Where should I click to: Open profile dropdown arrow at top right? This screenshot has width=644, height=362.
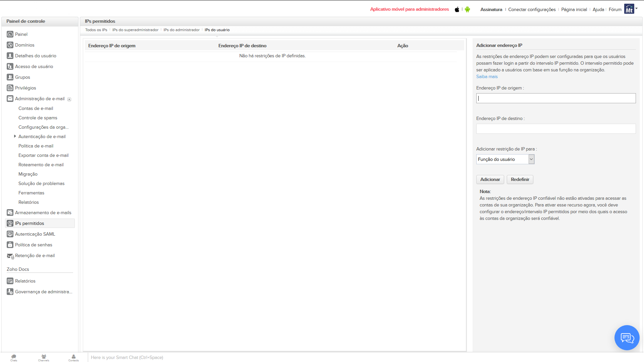(637, 8)
